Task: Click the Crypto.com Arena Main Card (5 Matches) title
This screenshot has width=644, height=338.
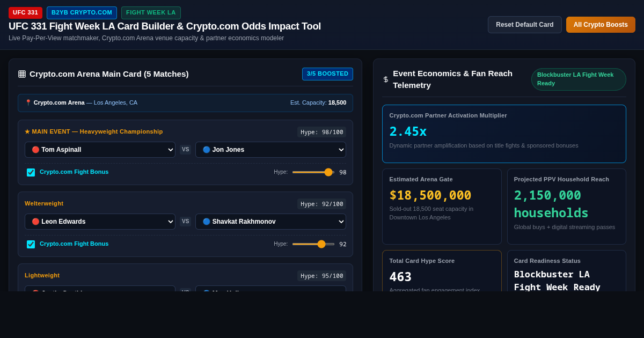Action: 109,74
